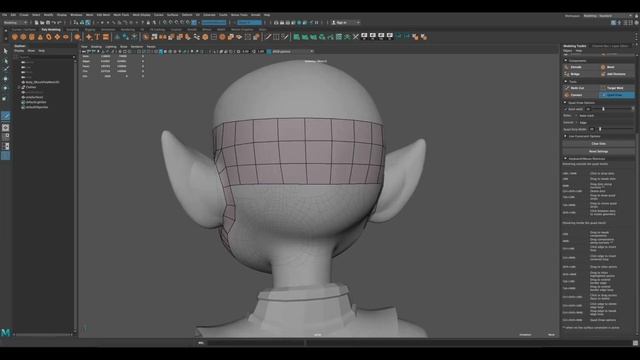Activate the Multi-Cut tool in Modeling Toolkit
Viewport: 640px width, 360px height.
(x=580, y=88)
